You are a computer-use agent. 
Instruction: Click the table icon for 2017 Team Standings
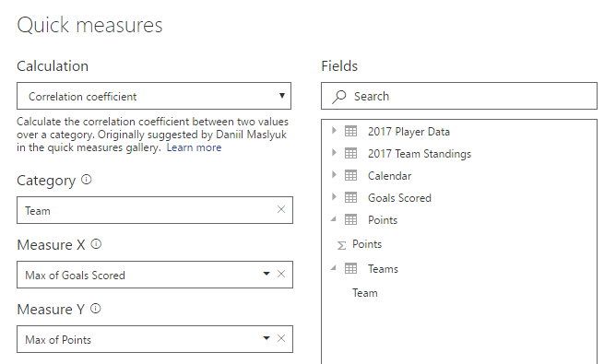pyautogui.click(x=350, y=153)
